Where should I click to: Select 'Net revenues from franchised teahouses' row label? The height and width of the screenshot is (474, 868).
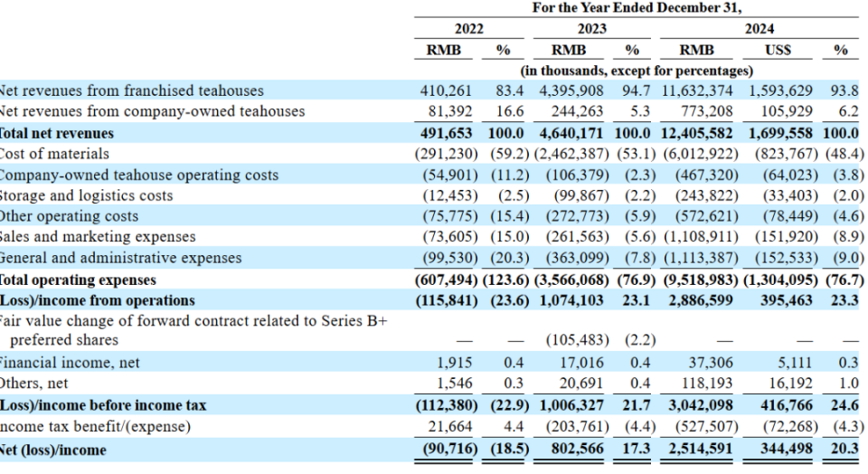pos(132,90)
